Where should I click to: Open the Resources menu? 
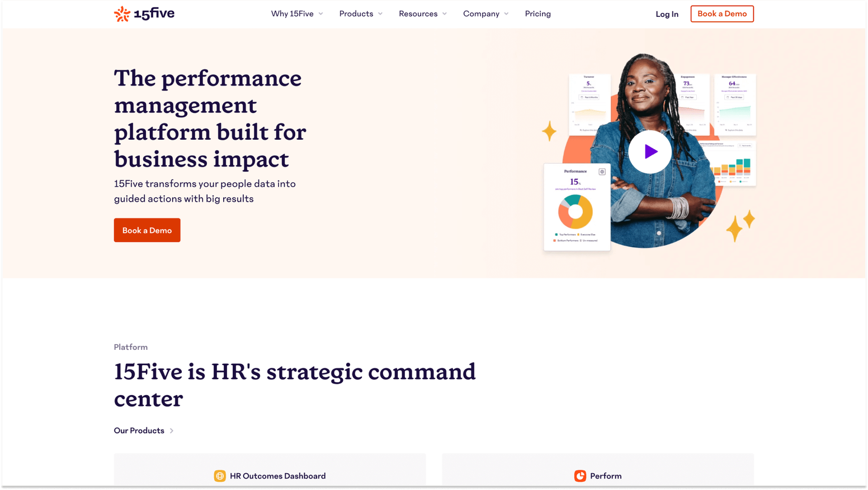[423, 14]
